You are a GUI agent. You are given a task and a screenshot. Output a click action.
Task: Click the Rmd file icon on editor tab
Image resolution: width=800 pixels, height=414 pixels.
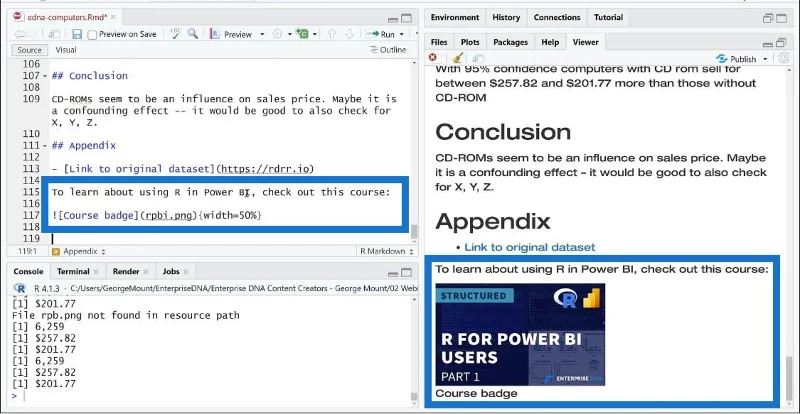[19, 17]
